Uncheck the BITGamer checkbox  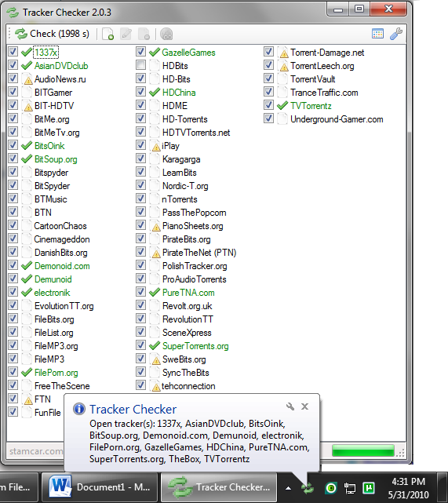(x=13, y=92)
